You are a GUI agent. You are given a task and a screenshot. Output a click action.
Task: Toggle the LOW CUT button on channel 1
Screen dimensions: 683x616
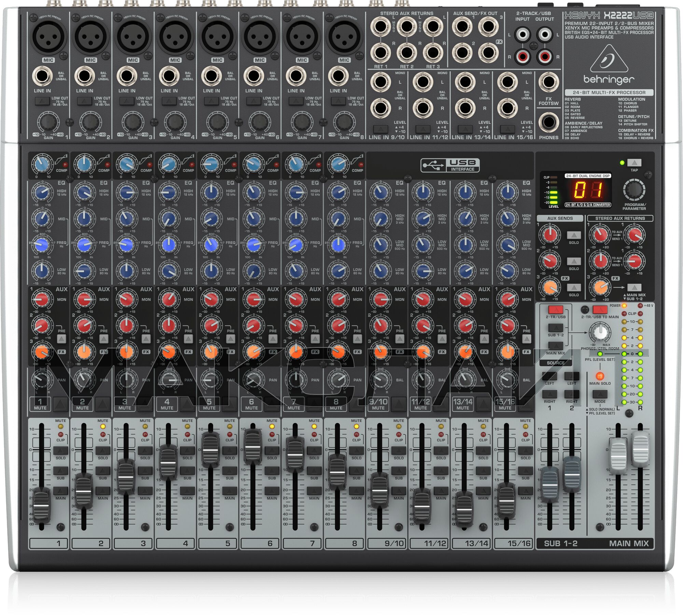[x=42, y=101]
